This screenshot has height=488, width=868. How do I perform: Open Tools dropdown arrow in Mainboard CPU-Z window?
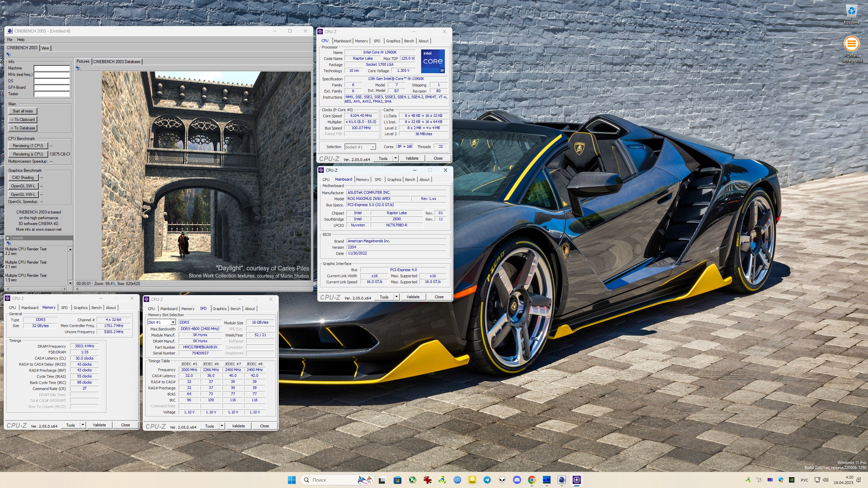(x=396, y=297)
